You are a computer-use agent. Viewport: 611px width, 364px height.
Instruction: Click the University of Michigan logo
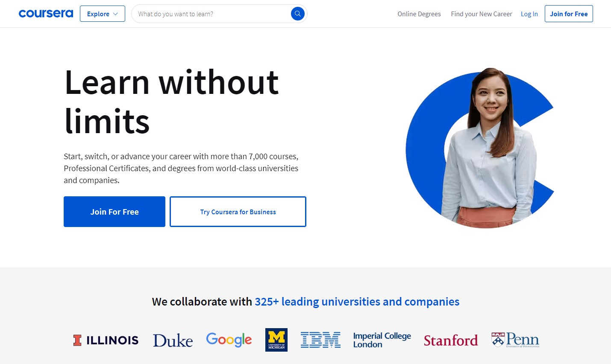276,340
